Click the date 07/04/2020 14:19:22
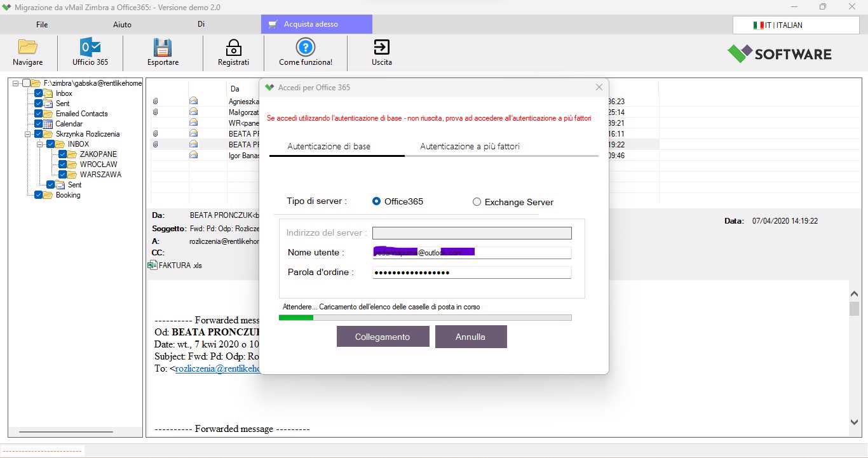The height and width of the screenshot is (458, 868). pos(785,221)
